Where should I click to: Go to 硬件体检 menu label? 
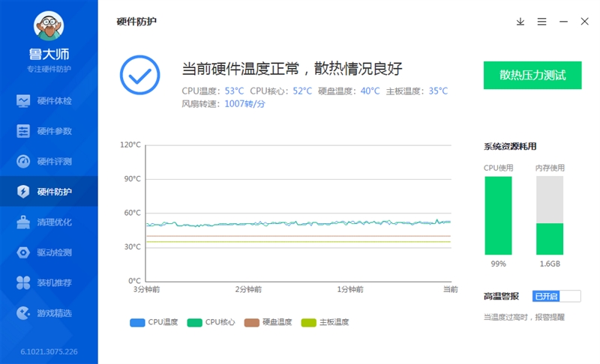tap(54, 101)
